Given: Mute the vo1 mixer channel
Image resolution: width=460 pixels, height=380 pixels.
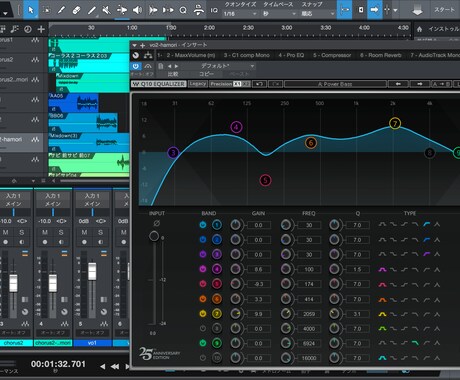Looking at the screenshot, I should (84, 232).
